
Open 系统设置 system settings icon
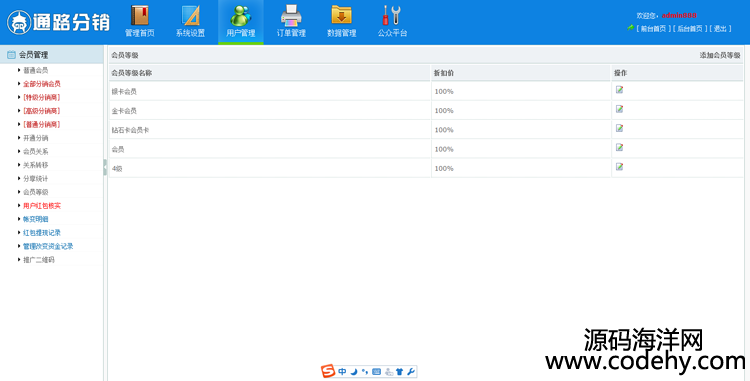pyautogui.click(x=190, y=21)
